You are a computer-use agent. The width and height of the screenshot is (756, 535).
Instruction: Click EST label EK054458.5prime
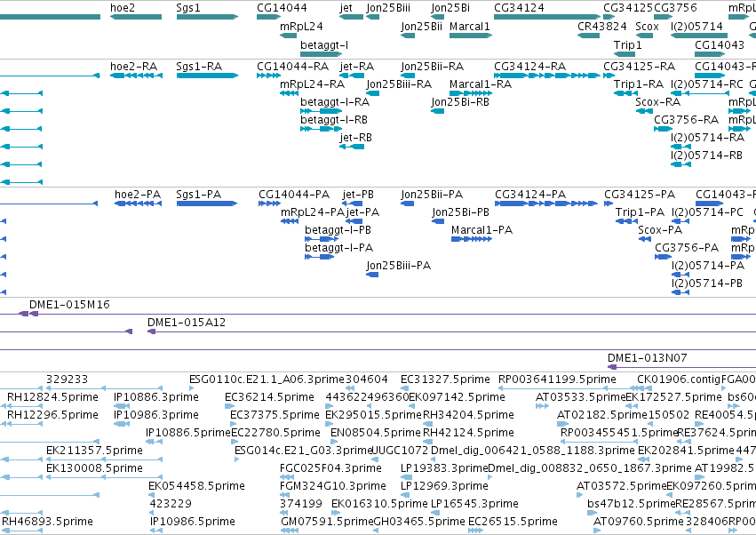coord(196,486)
